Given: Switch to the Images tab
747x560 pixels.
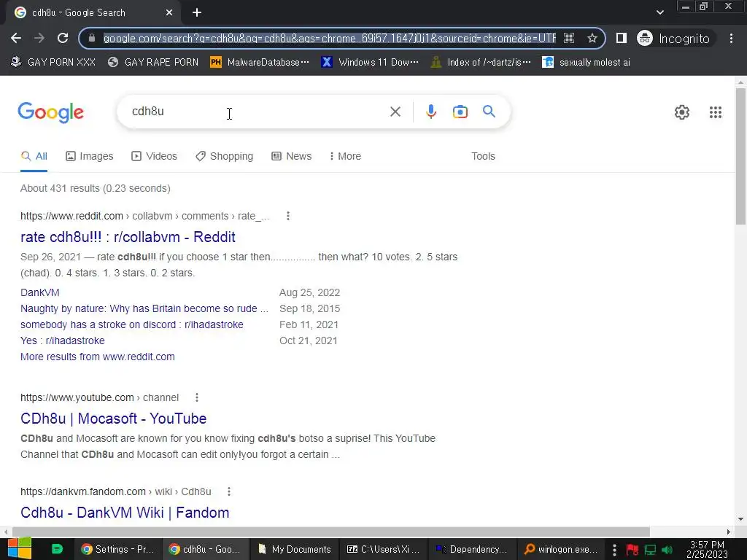Looking at the screenshot, I should pos(90,156).
